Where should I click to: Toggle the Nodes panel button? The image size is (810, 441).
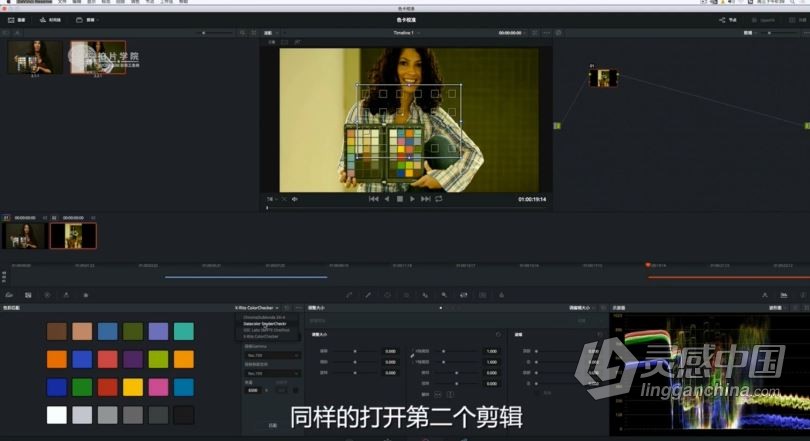click(x=727, y=20)
